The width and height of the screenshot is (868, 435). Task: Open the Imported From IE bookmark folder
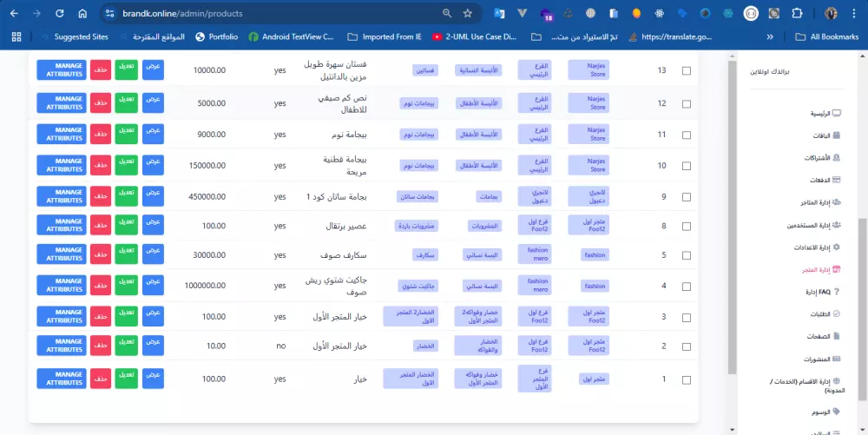pos(385,37)
